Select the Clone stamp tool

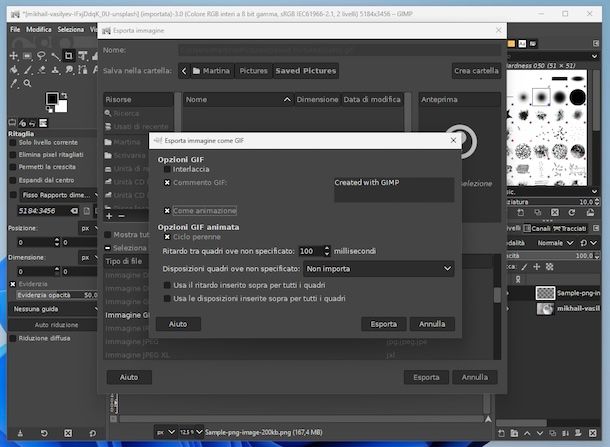[x=56, y=70]
